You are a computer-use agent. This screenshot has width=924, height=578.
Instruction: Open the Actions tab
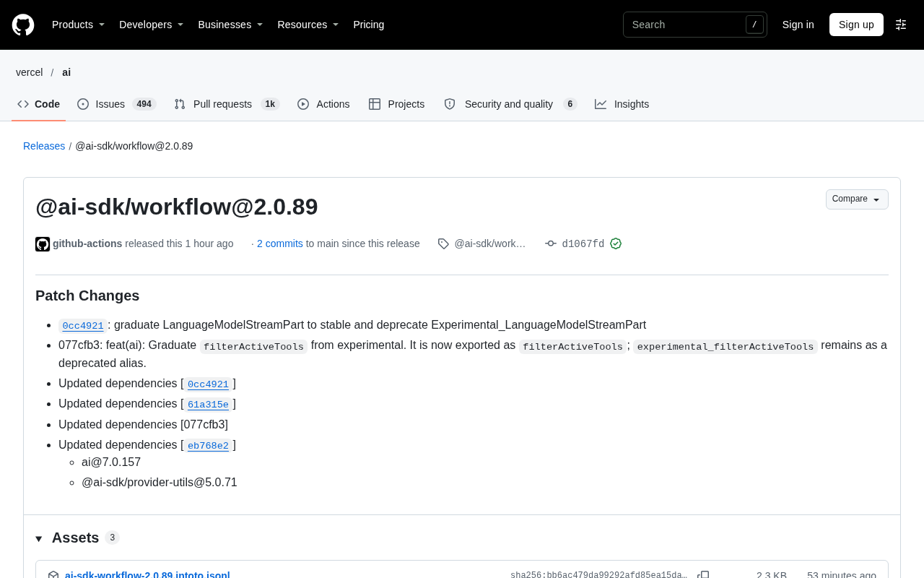click(x=323, y=104)
